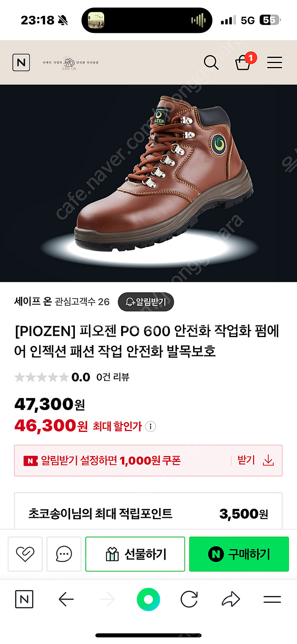Toggle the heart wishlist button
The height and width of the screenshot is (644, 297).
click(25, 554)
